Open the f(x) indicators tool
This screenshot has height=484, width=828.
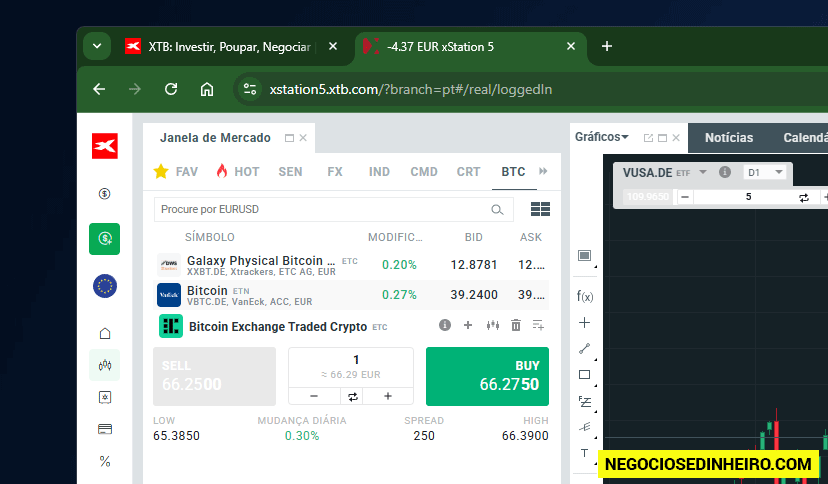pos(585,297)
